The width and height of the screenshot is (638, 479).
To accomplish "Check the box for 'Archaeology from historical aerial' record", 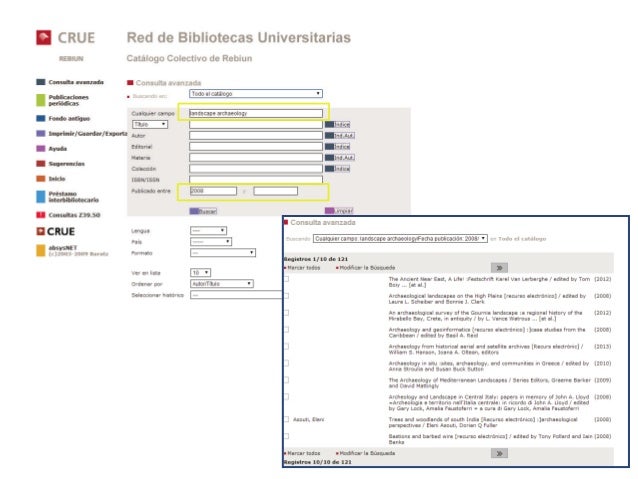I will click(286, 346).
